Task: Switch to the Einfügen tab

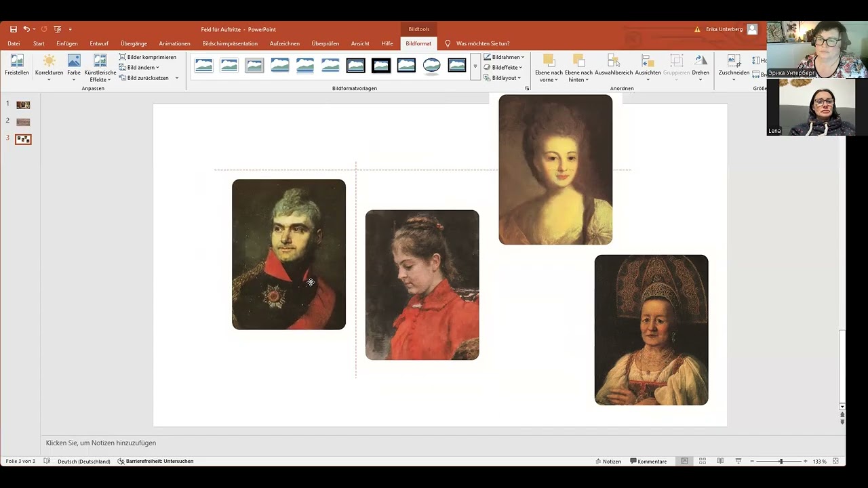Action: 67,43
